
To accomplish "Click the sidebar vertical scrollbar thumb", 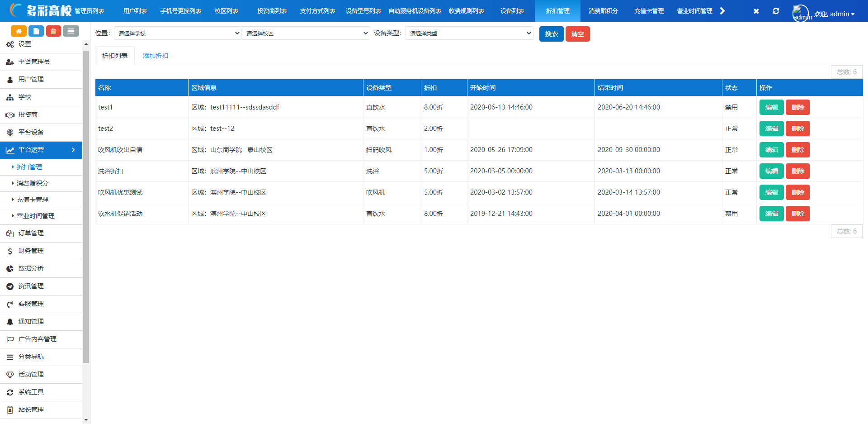I will [86, 207].
